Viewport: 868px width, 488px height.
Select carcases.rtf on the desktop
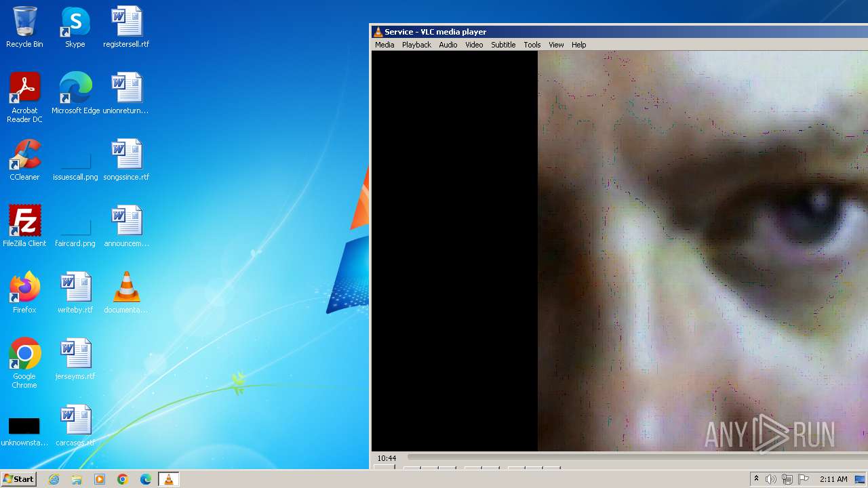point(75,426)
